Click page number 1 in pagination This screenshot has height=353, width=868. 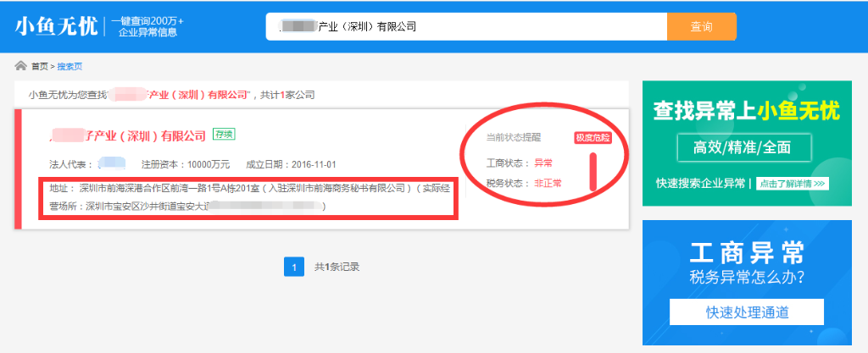click(x=294, y=267)
